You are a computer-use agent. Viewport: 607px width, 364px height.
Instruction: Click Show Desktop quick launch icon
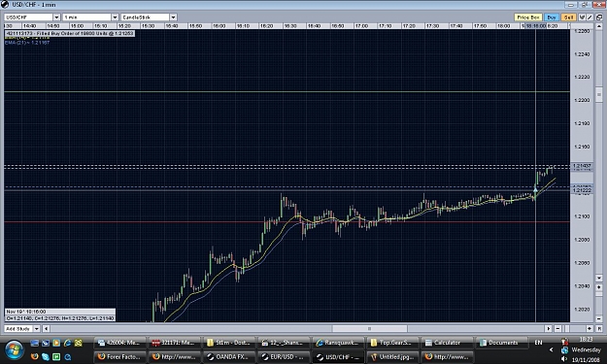pos(34,343)
